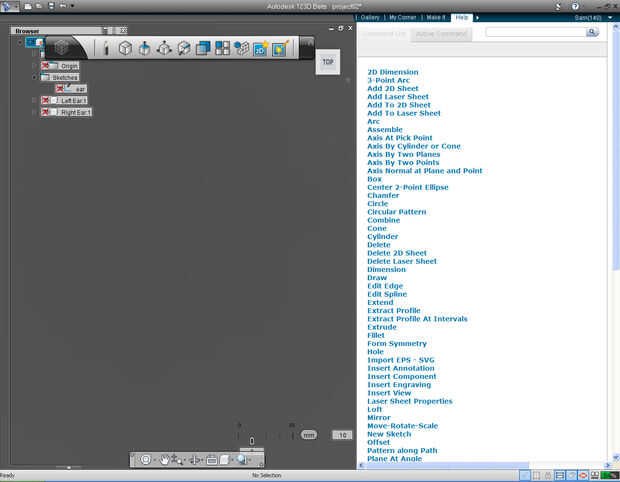620x482 pixels.
Task: Toggle visibility of Right Ear:1
Action: (45, 112)
